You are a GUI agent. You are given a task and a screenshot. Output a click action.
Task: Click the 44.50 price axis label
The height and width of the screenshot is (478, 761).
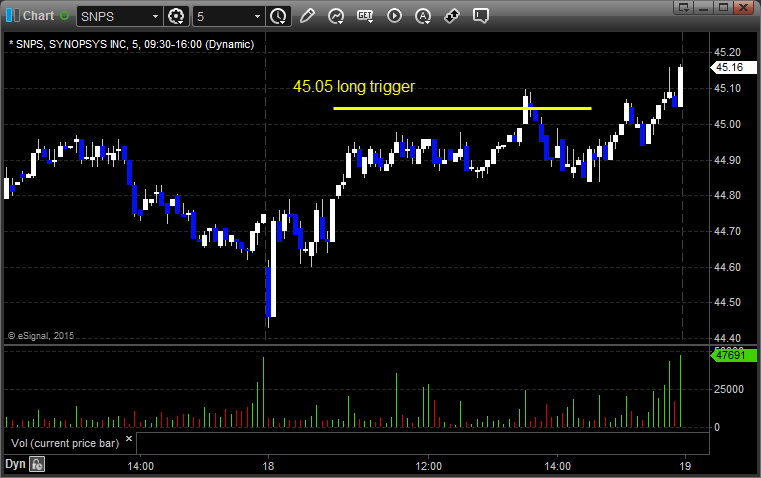[x=728, y=302]
